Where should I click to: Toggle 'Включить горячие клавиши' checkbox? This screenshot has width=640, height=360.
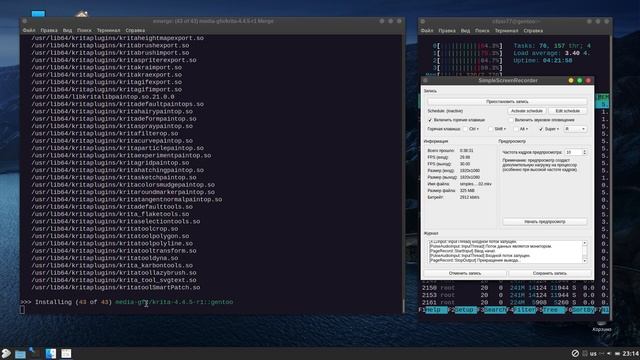tap(430, 120)
